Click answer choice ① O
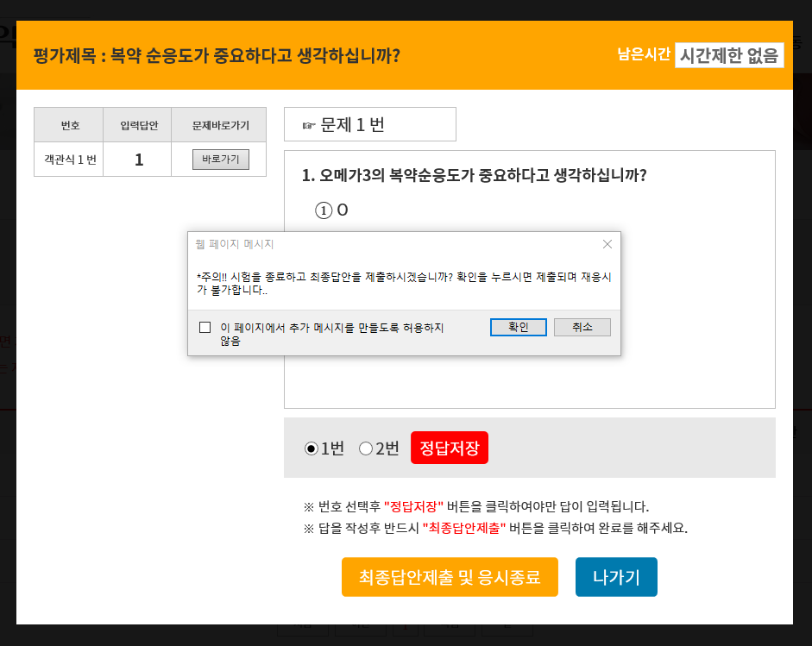812x646 pixels. [331, 210]
